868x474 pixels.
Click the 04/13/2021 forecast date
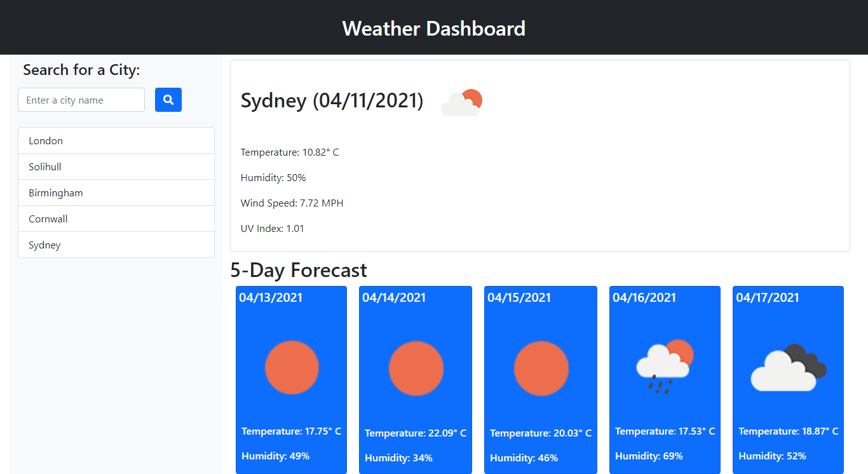click(271, 297)
